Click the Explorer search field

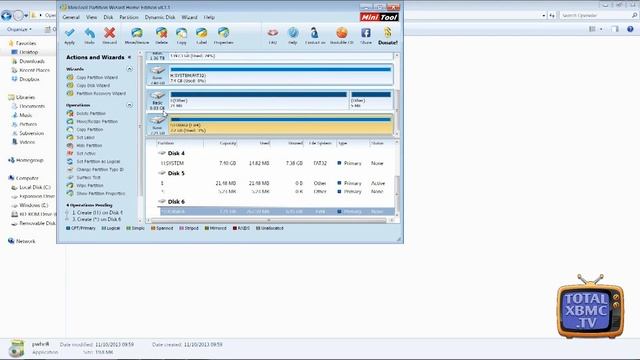click(598, 15)
